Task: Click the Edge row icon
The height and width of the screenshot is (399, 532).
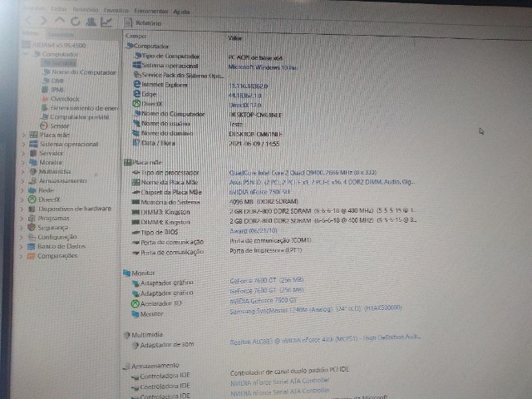Action: tap(137, 94)
